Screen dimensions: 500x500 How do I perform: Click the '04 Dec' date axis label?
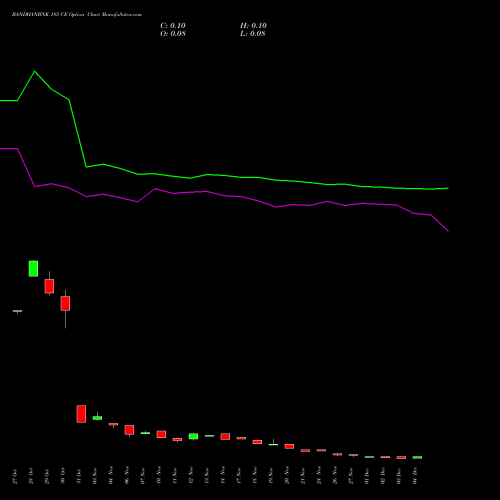(x=415, y=476)
